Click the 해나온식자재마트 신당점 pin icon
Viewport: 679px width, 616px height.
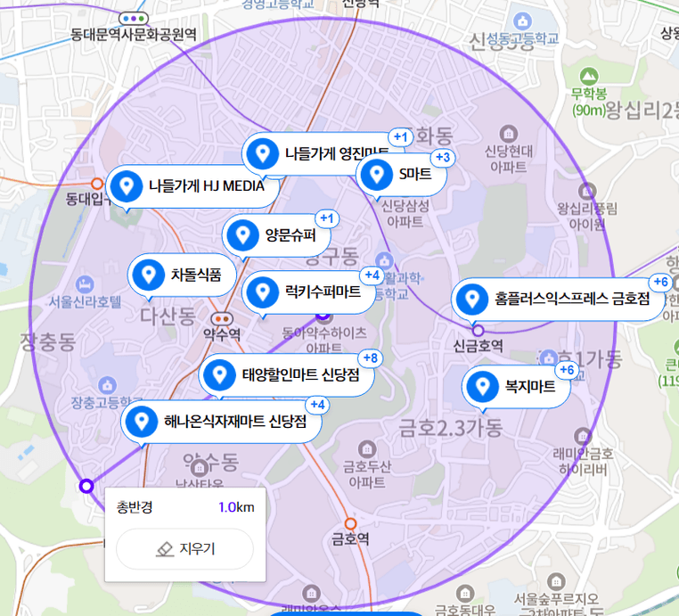[x=141, y=421]
